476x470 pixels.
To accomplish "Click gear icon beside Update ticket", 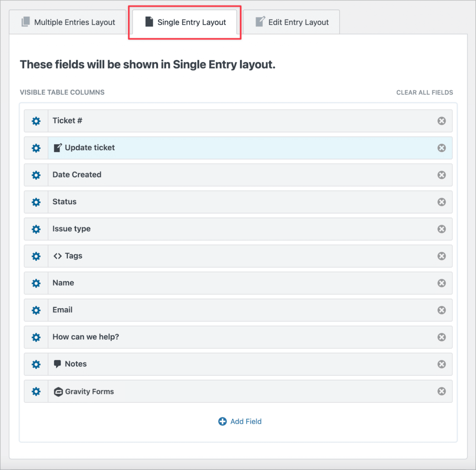I will [x=36, y=148].
